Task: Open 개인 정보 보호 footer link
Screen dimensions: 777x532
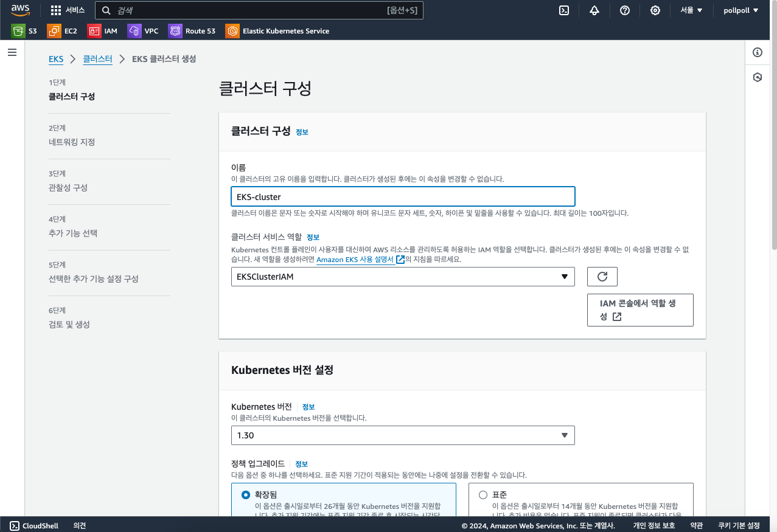Action: click(x=654, y=526)
